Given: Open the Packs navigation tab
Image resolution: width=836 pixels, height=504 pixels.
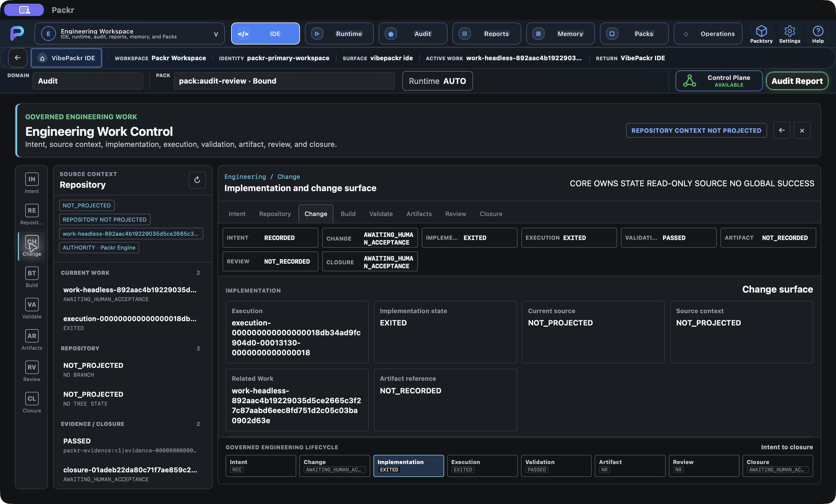Looking at the screenshot, I should click(634, 33).
